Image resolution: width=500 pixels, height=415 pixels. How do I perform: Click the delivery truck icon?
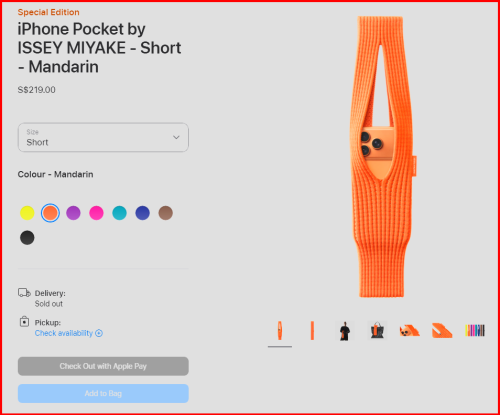(24, 293)
